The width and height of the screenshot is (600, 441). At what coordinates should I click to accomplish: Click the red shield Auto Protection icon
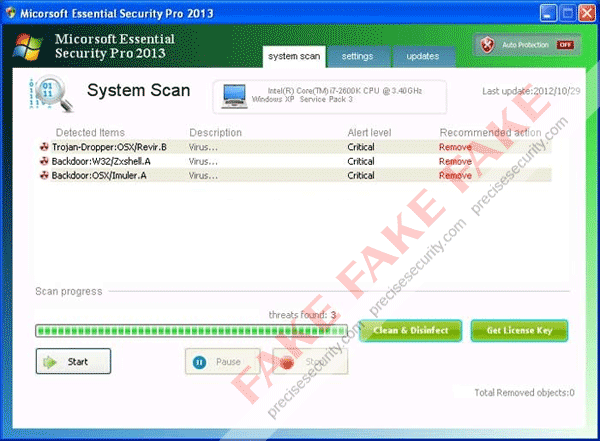click(x=487, y=45)
